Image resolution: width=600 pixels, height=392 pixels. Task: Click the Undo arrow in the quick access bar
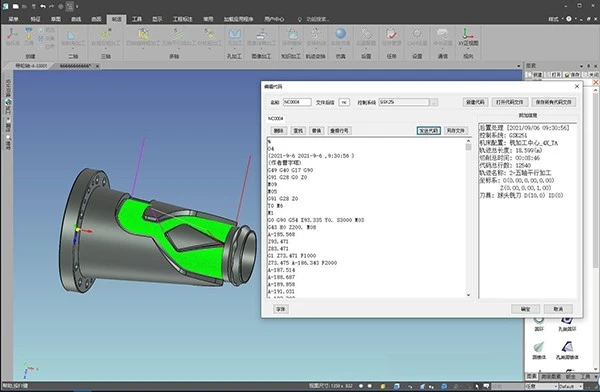[43, 7]
